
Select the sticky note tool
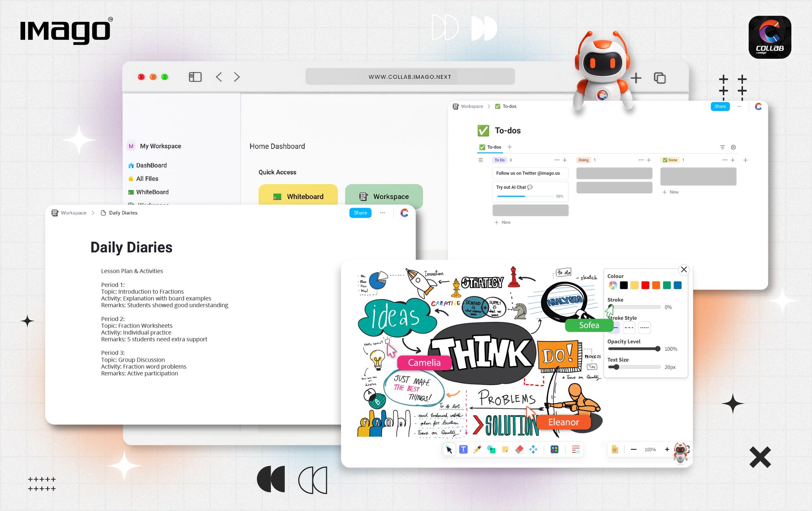(505, 449)
